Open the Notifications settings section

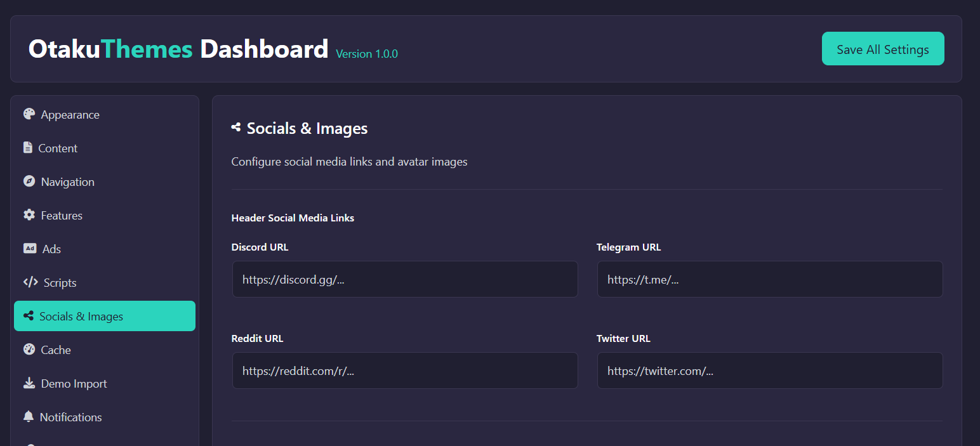71,417
